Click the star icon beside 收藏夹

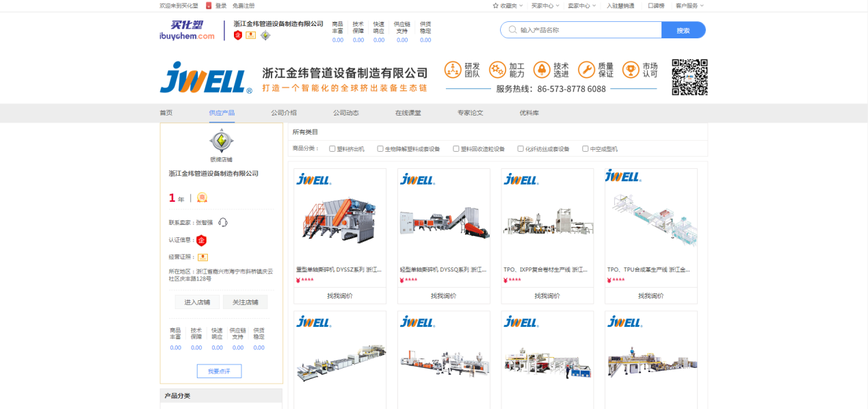(495, 5)
